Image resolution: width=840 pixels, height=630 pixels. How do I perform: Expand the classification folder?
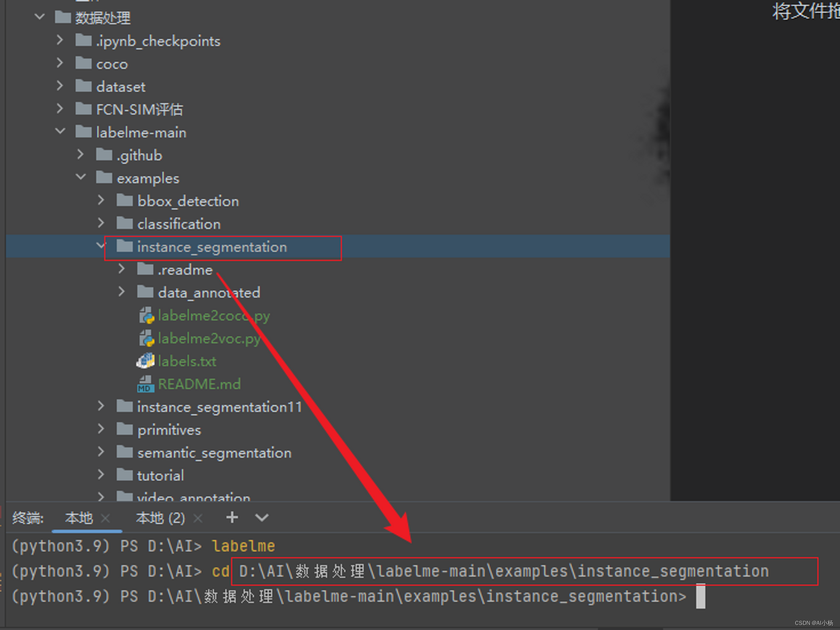[x=101, y=223]
